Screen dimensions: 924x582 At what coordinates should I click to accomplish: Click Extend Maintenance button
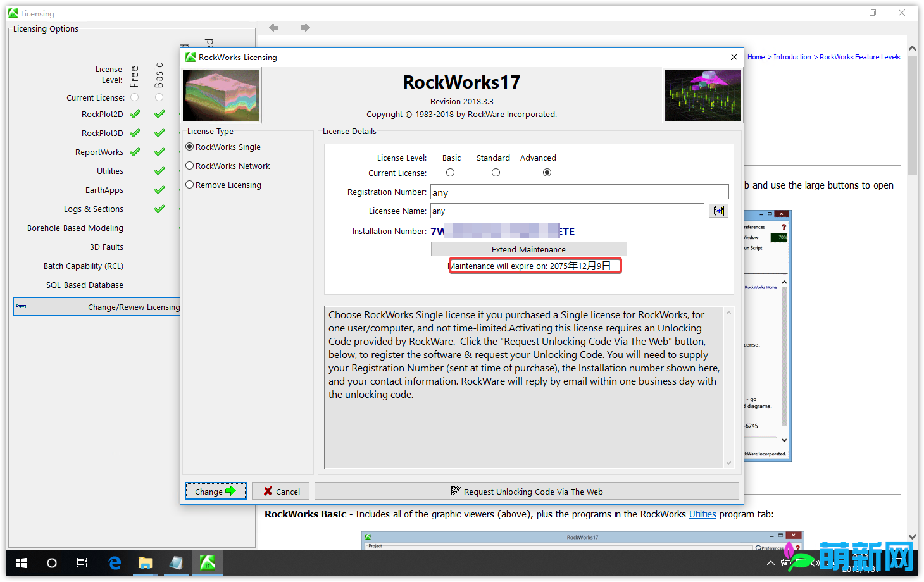point(529,249)
